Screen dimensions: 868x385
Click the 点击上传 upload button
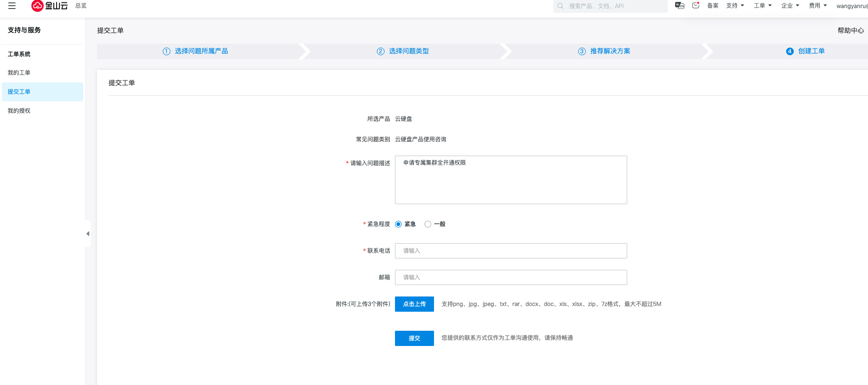click(414, 304)
